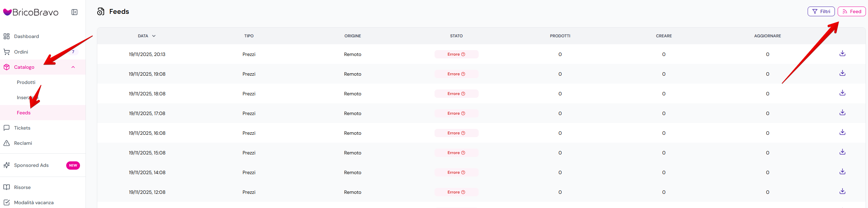
Task: Go to Ordini section
Action: tap(21, 52)
